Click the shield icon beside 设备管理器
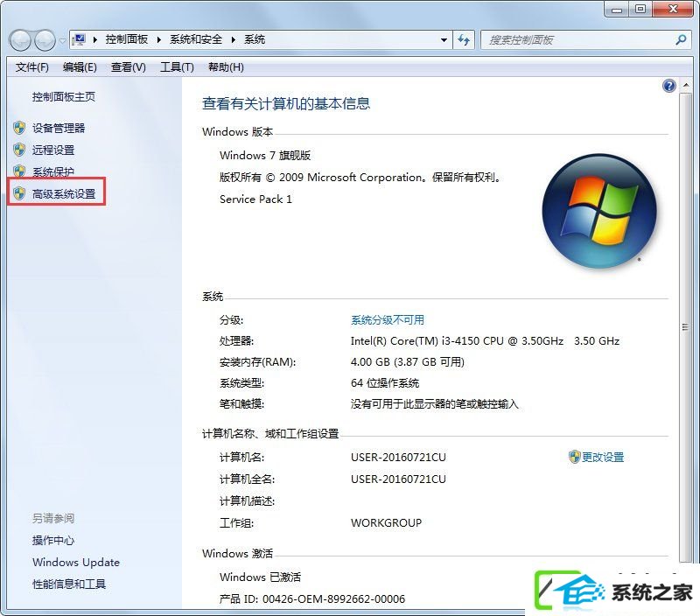Screen dimensions: 700x616 point(19,128)
